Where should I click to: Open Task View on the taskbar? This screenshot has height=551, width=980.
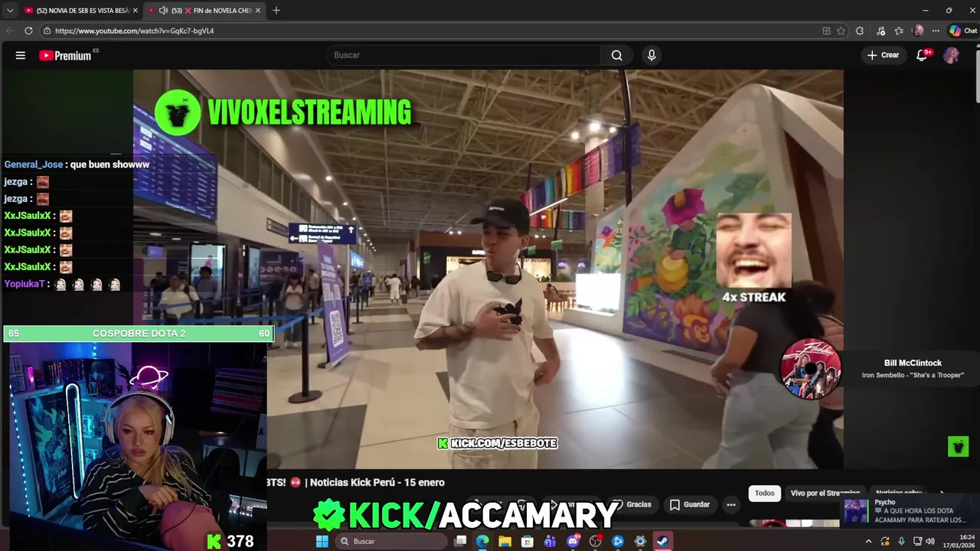(x=460, y=541)
